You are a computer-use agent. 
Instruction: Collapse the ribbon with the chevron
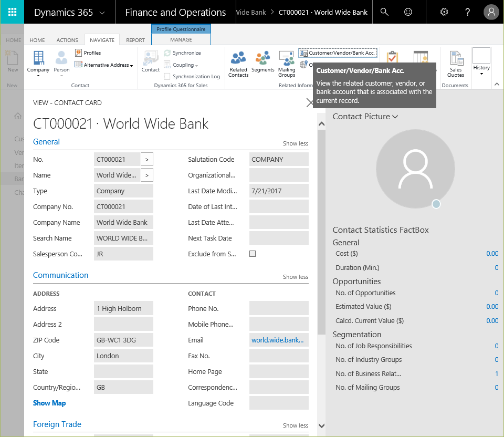click(x=497, y=84)
